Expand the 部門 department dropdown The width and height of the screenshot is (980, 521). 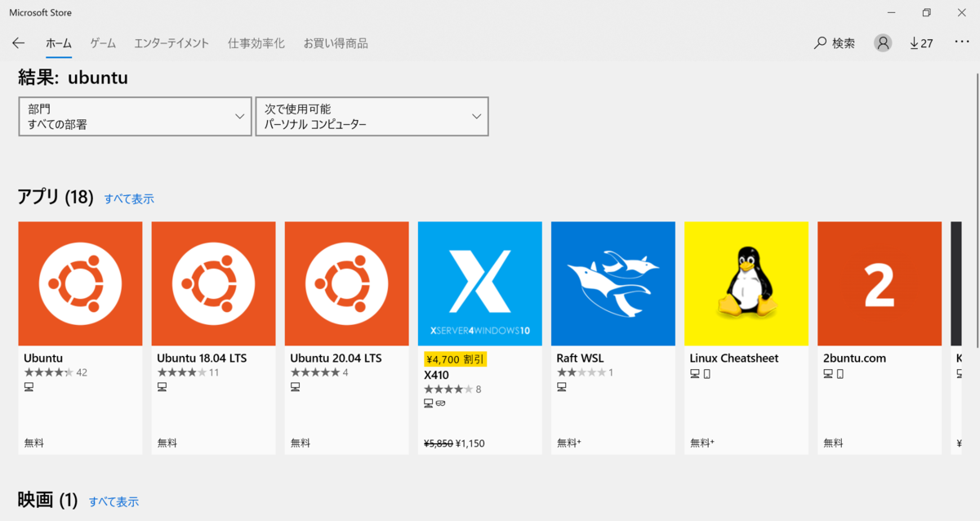(135, 116)
